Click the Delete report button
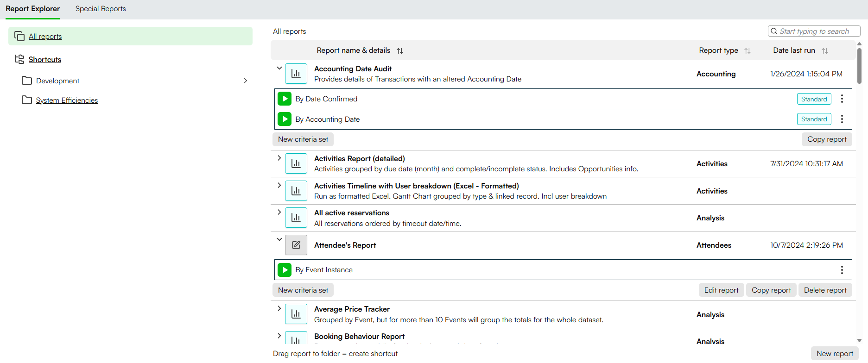Viewport: 868px width, 363px height. (x=825, y=290)
